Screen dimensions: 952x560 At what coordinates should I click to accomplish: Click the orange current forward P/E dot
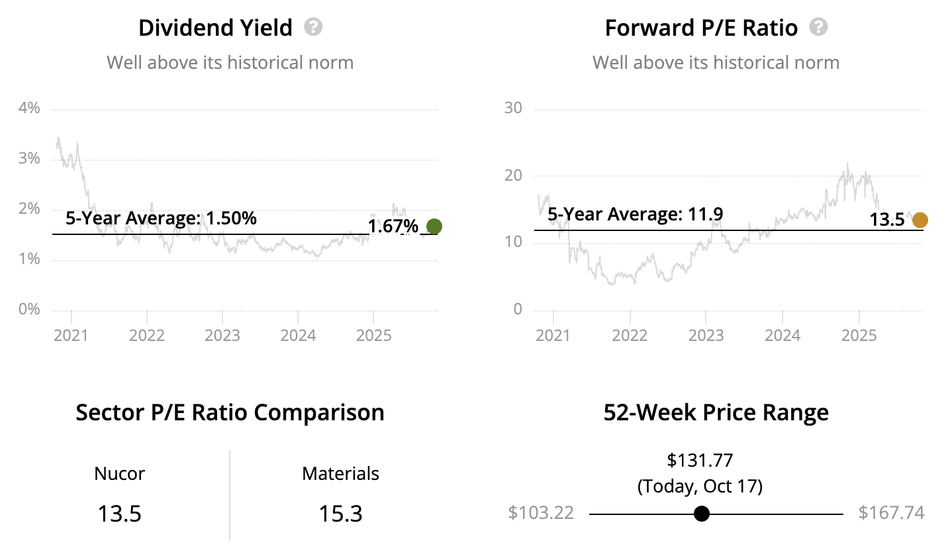pos(920,220)
